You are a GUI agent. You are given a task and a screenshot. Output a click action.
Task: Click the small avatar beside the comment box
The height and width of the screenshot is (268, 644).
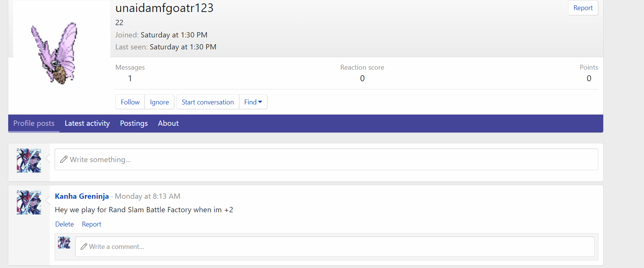click(x=64, y=243)
